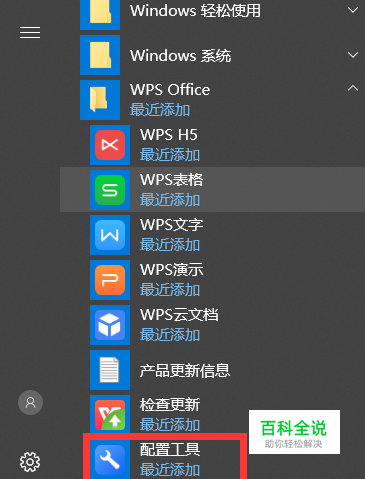This screenshot has width=365, height=479.
Task: Open 产品更新信息 document icon
Action: 110,370
